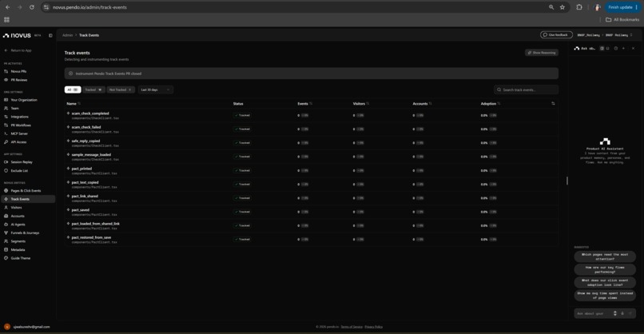The width and height of the screenshot is (644, 334).
Task: Open the Privacy Policy footer link
Action: click(373, 327)
